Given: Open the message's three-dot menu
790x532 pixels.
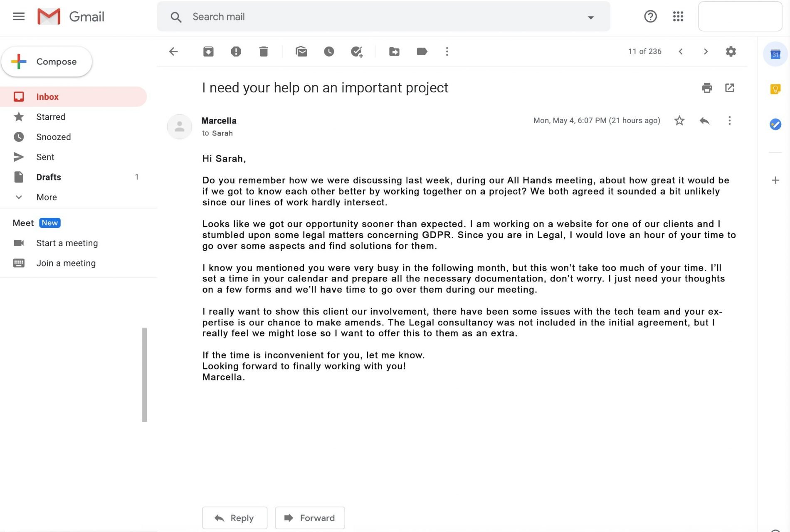Looking at the screenshot, I should click(729, 121).
